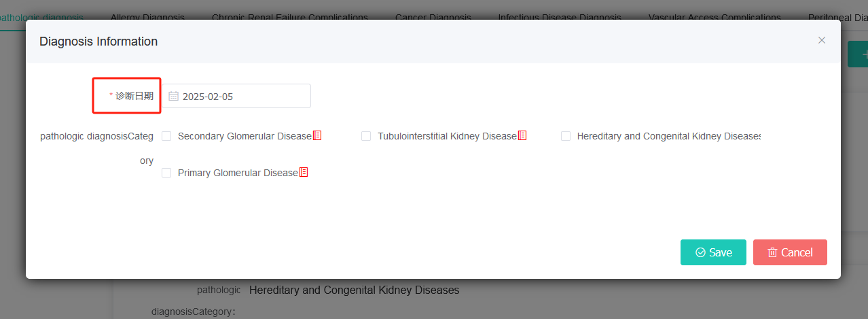
Task: Click the 诊断日期 field label
Action: [x=131, y=96]
